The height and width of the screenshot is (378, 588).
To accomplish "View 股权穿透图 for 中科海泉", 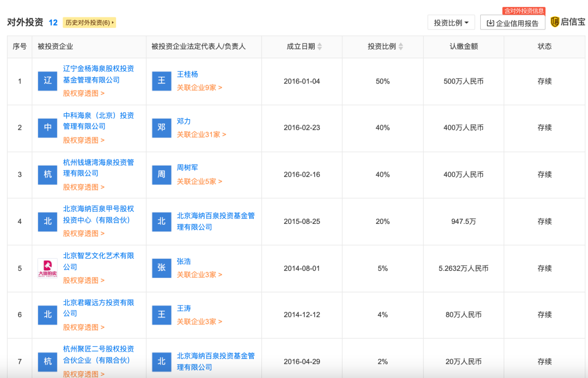I will pos(84,140).
